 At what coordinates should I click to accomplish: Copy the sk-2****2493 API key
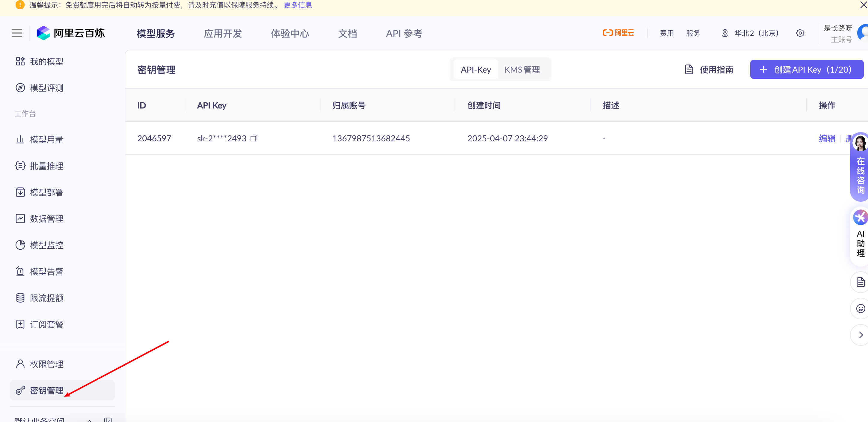tap(254, 138)
